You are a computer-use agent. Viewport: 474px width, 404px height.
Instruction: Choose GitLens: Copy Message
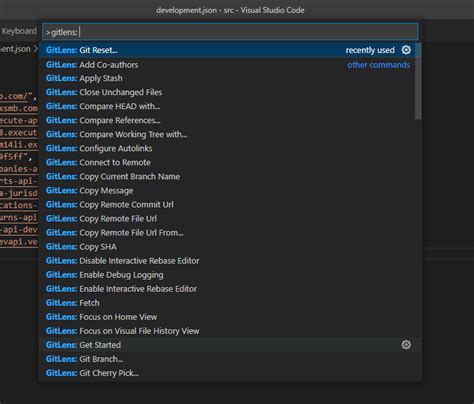[227, 190]
